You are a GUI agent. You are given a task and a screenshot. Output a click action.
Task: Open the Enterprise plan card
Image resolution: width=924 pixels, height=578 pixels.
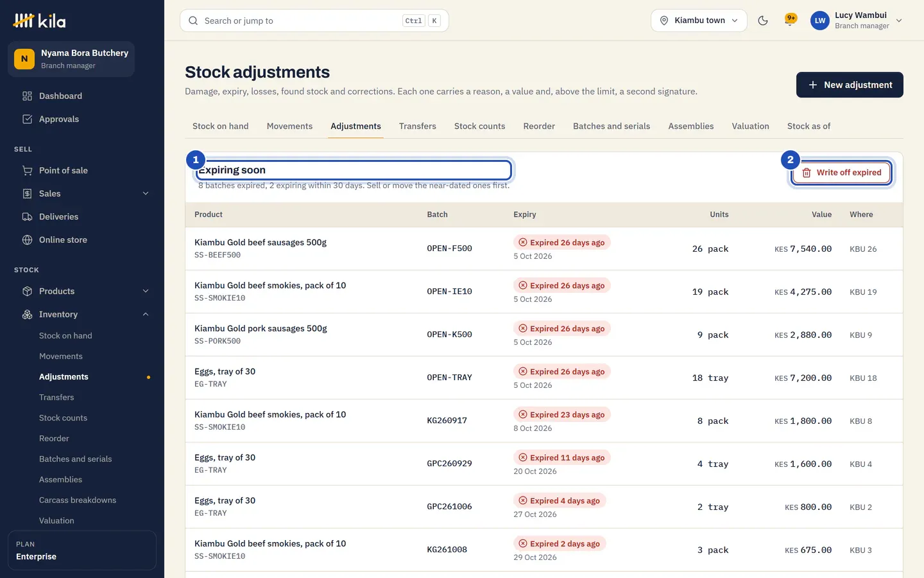pos(82,550)
